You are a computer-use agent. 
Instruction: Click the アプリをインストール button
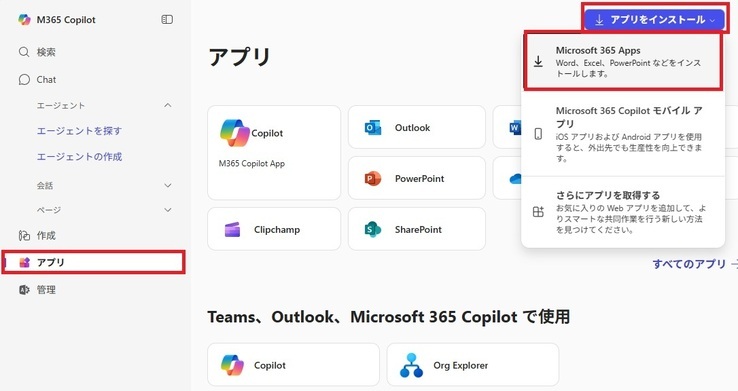pos(655,20)
